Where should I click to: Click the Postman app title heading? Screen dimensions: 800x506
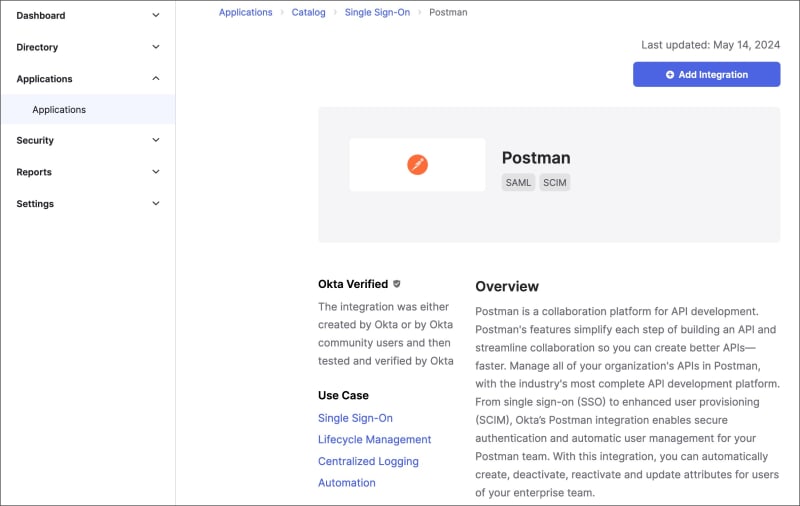coord(536,158)
